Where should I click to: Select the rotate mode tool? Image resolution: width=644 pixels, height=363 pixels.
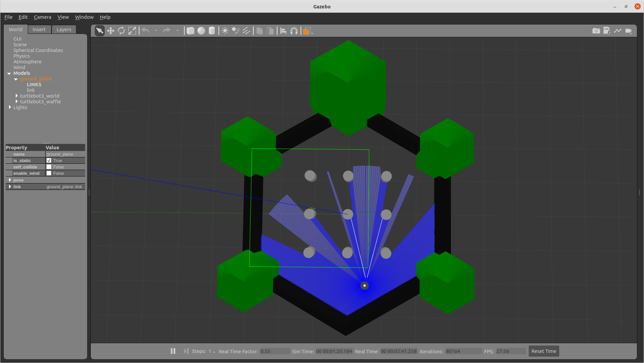121,31
